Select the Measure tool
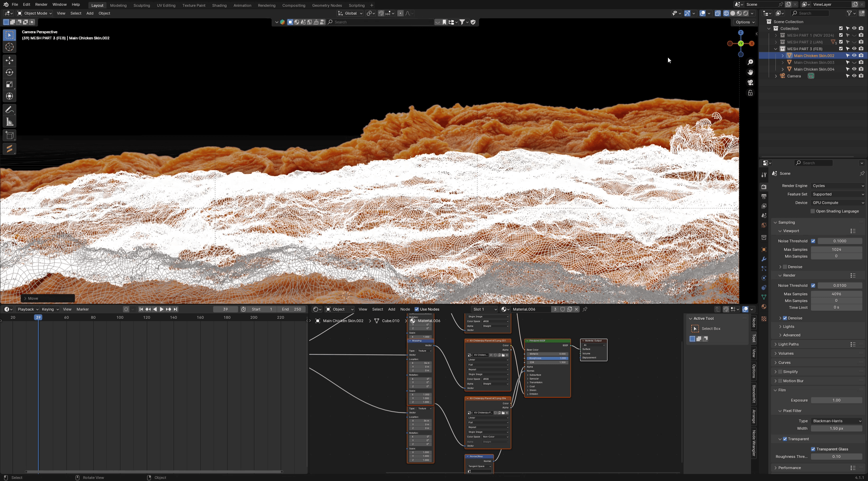The image size is (868, 481). (x=9, y=122)
